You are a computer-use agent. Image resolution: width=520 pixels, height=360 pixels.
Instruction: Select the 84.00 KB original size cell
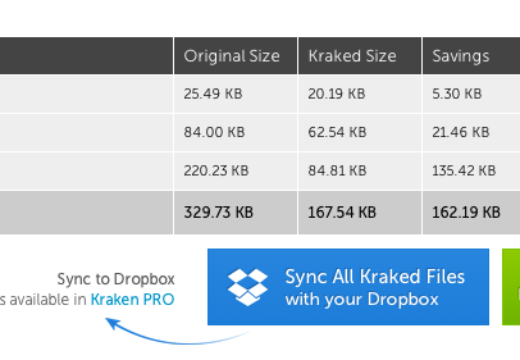235,132
